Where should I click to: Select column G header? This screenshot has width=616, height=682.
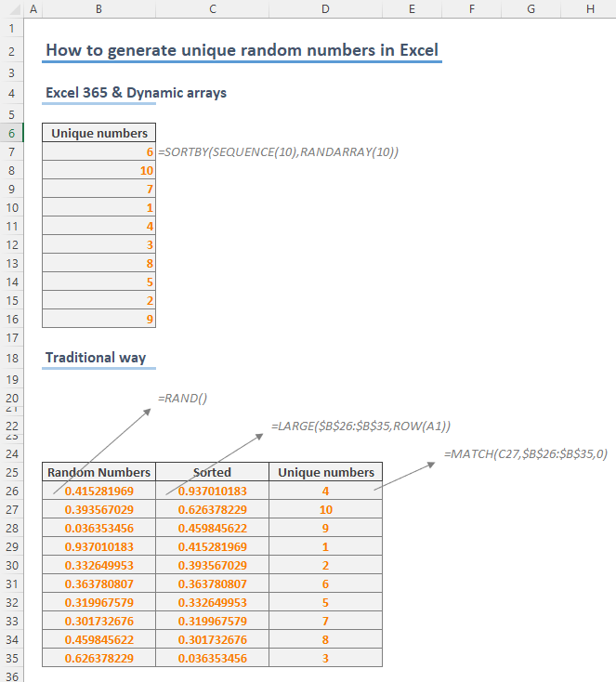(531, 9)
